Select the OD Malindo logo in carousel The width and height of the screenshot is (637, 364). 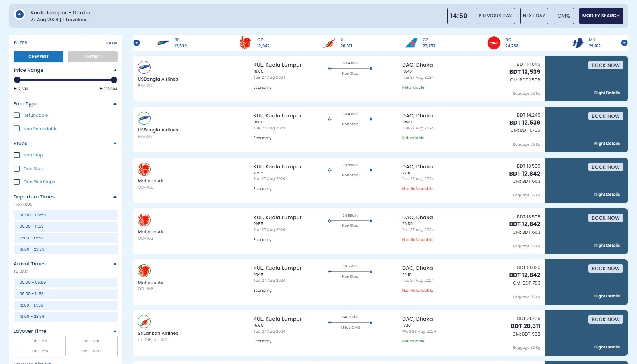(245, 43)
